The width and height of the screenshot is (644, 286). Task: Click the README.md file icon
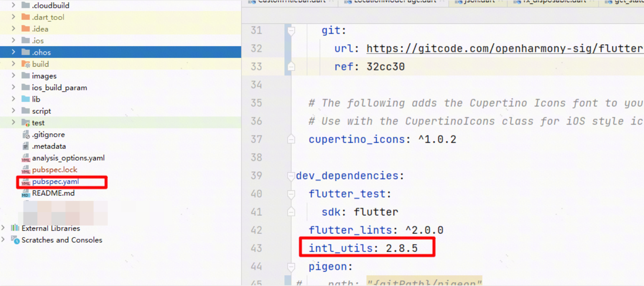(25, 193)
